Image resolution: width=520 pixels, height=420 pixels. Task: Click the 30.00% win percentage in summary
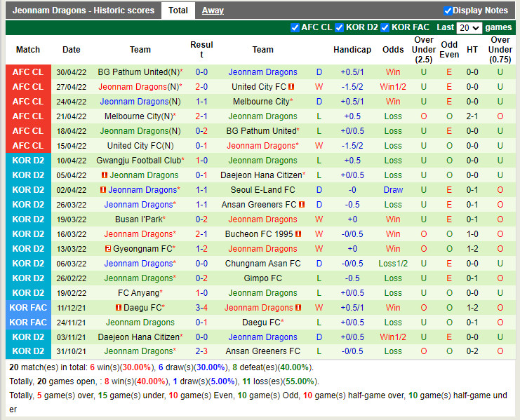click(137, 367)
